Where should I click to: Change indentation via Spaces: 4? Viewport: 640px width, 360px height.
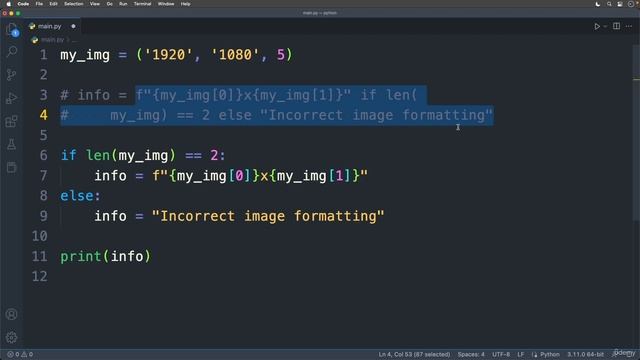pos(471,354)
